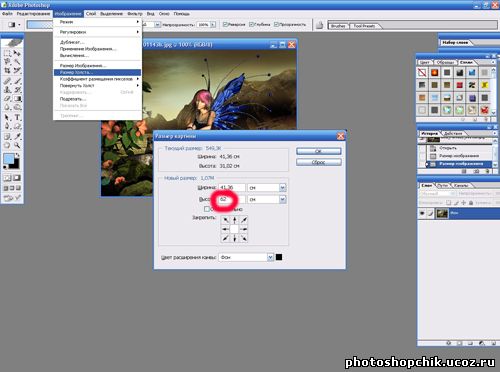500x372 pixels.
Task: Click the new canvas width input field
Action: [x=232, y=188]
